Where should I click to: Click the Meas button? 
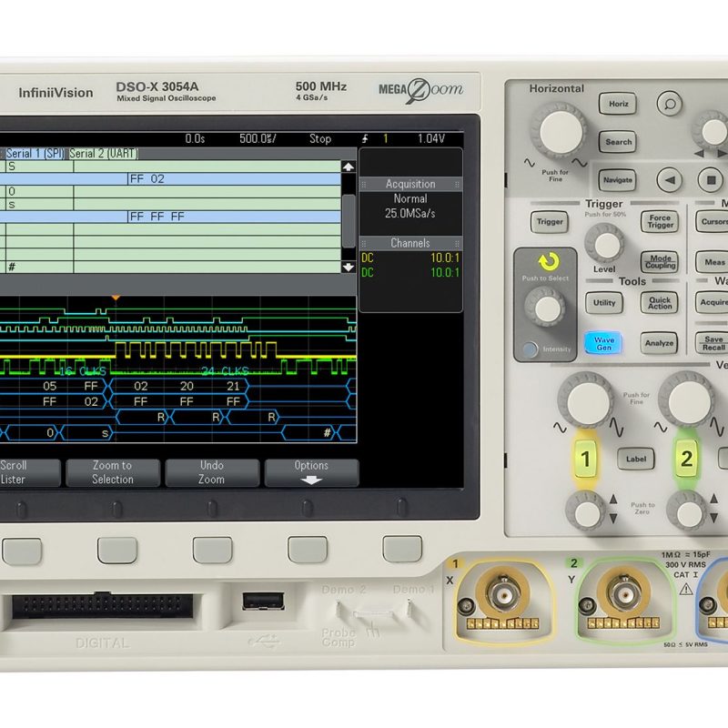pos(714,262)
